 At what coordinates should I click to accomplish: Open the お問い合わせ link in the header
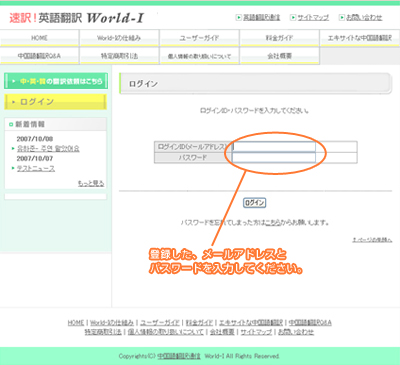pos(364,17)
